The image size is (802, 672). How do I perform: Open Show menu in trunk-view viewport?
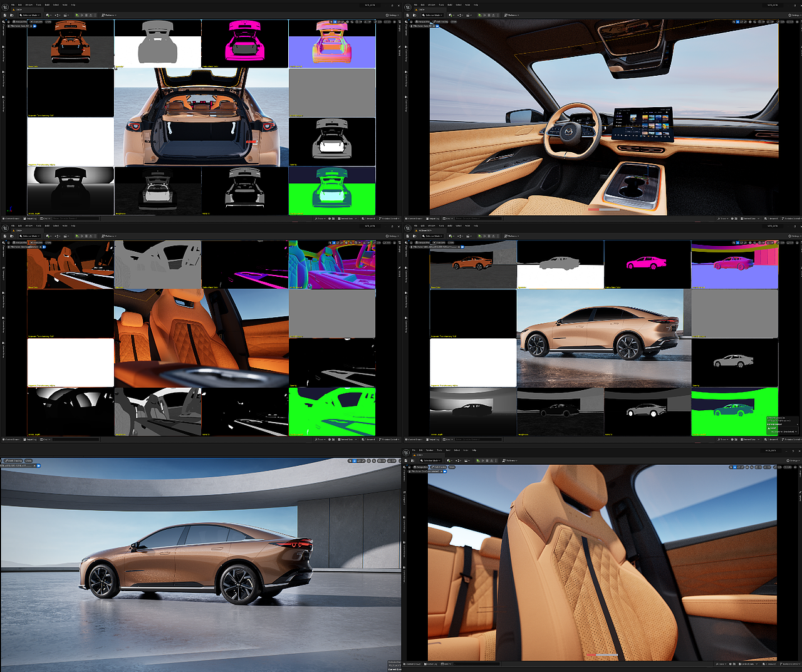(x=48, y=22)
